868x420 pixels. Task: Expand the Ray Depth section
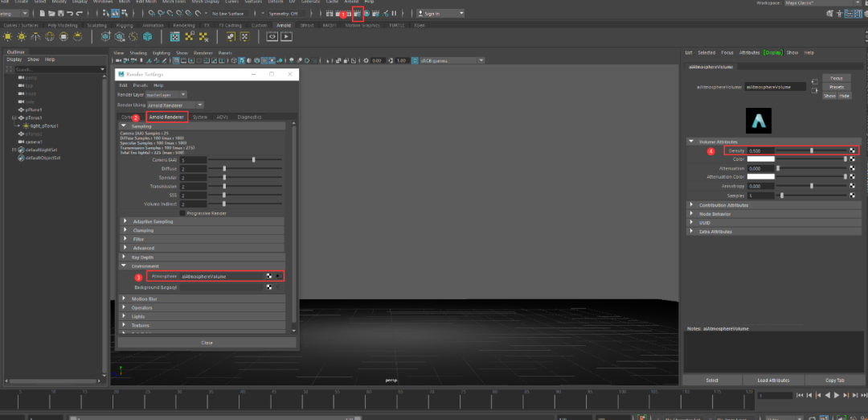[x=203, y=257]
